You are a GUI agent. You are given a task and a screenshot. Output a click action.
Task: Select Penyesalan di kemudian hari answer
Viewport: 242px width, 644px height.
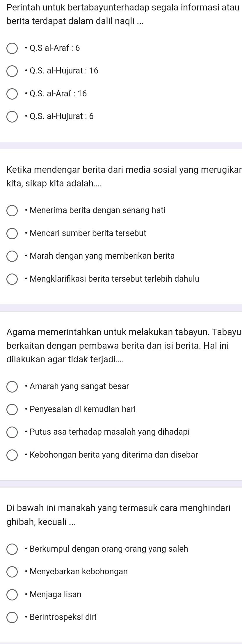pyautogui.click(x=12, y=410)
